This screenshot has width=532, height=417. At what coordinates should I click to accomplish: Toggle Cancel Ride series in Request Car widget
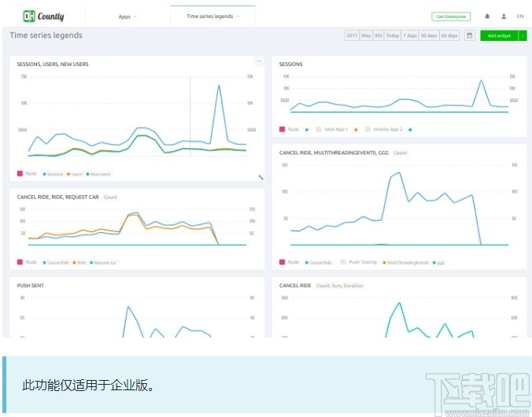click(56, 263)
